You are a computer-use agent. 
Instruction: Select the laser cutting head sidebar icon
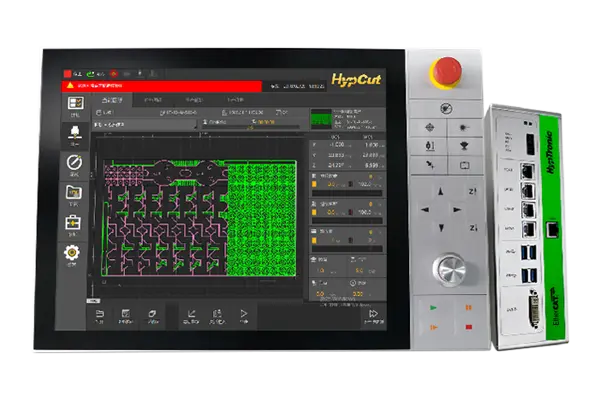pos(75,132)
